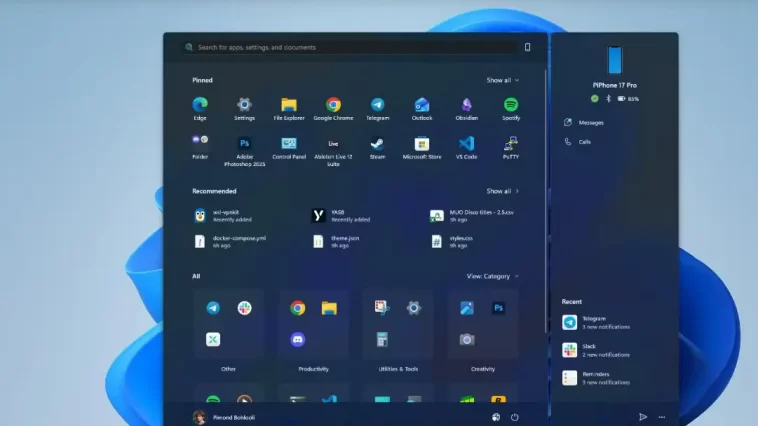This screenshot has height=426, width=758.
Task: Click the send icon in phone panel
Action: tap(642, 417)
